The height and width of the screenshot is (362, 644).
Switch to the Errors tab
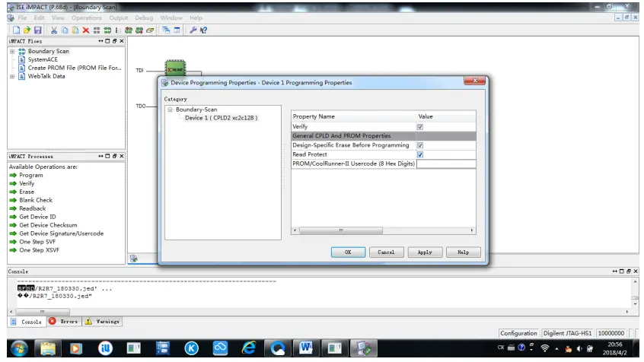(64, 322)
